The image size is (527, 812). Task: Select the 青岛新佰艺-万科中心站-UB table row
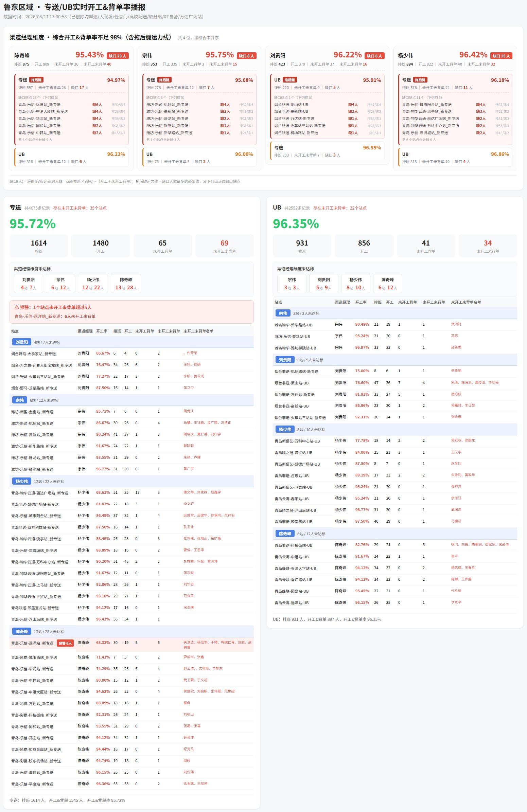click(395, 441)
